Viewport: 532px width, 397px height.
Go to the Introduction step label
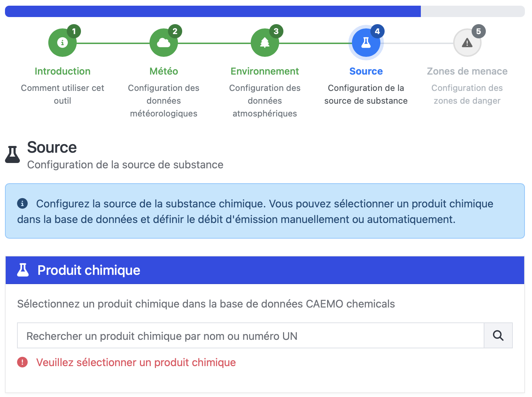point(63,71)
